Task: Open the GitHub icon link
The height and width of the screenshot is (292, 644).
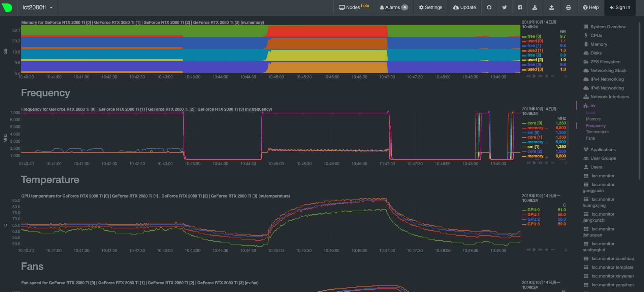Action: pos(489,7)
